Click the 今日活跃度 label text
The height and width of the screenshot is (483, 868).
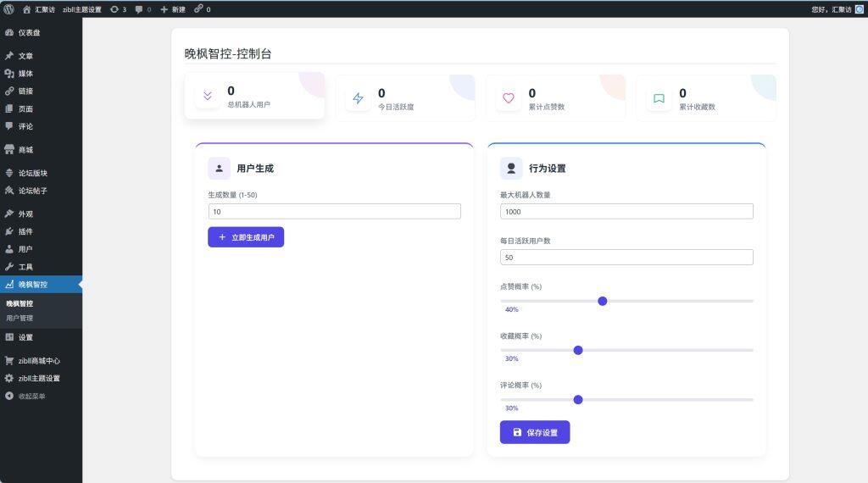[x=396, y=107]
